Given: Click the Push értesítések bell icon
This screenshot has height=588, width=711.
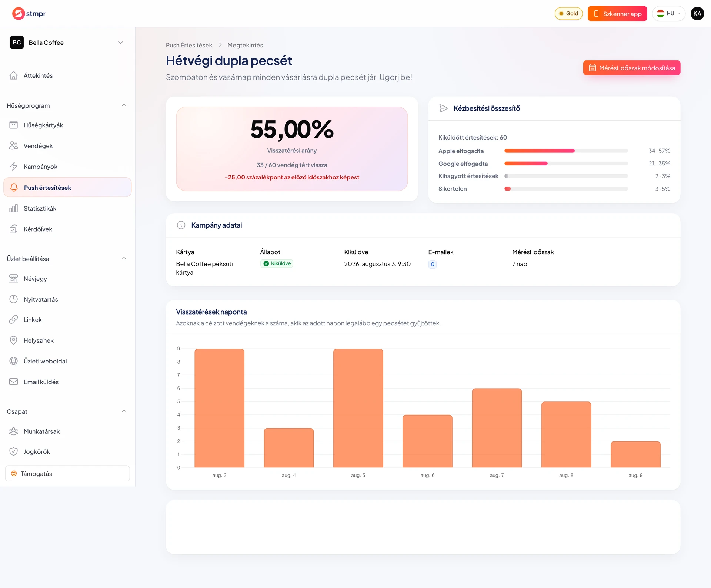Looking at the screenshot, I should pyautogui.click(x=14, y=188).
